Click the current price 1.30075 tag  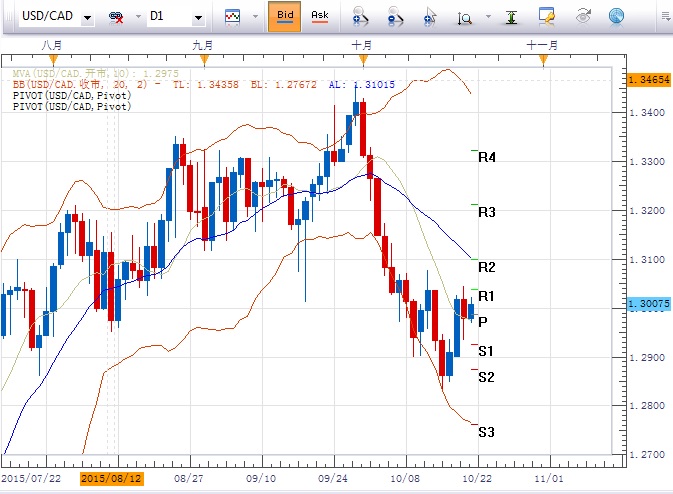pos(649,304)
